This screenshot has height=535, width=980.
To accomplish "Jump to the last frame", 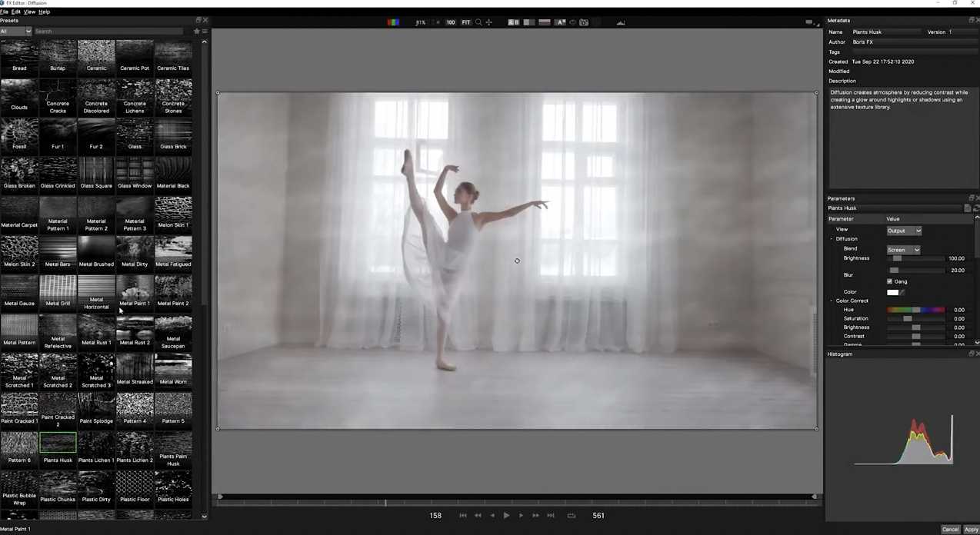I will click(x=551, y=515).
